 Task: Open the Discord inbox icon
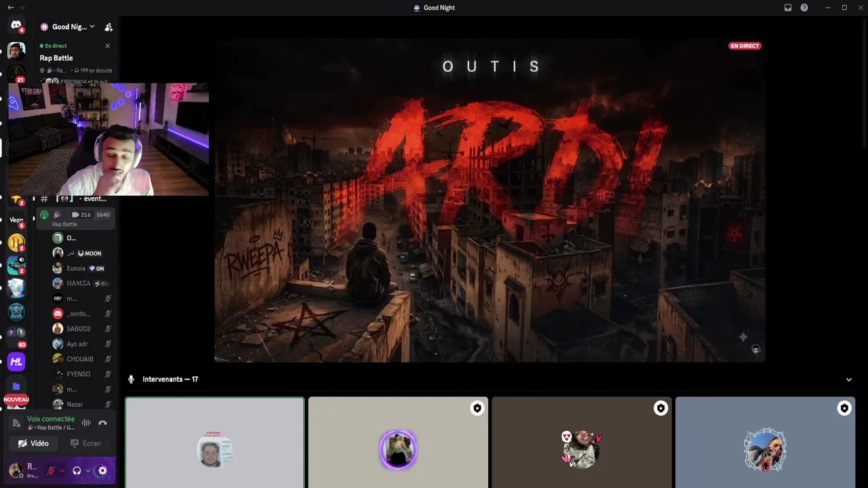[x=788, y=7]
